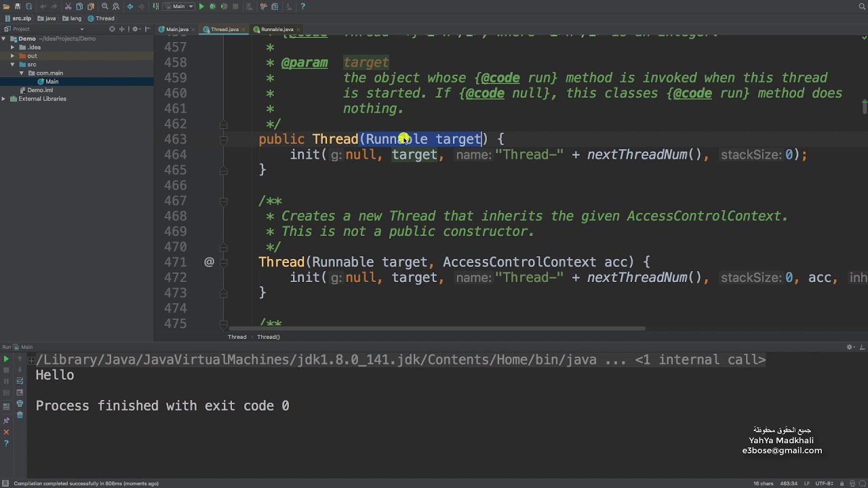Clear all console output trash icon
Screen dimensions: 868x488
pyautogui.click(x=20, y=415)
